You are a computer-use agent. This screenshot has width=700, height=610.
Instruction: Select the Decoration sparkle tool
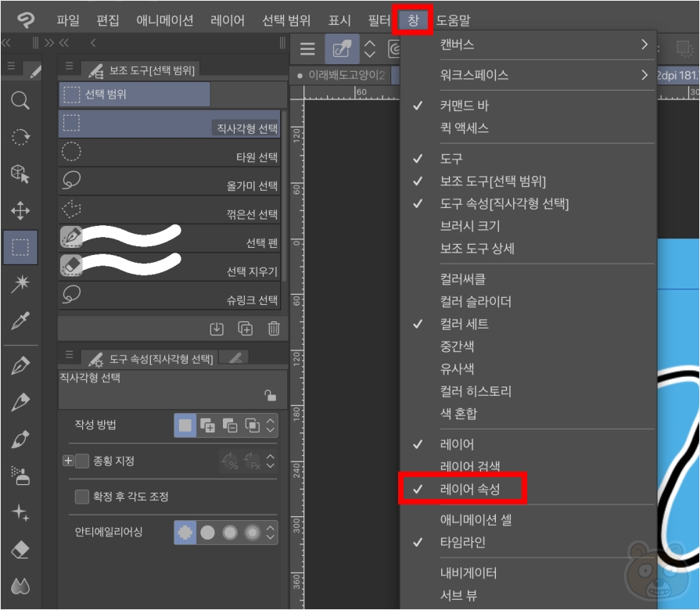pyautogui.click(x=20, y=512)
